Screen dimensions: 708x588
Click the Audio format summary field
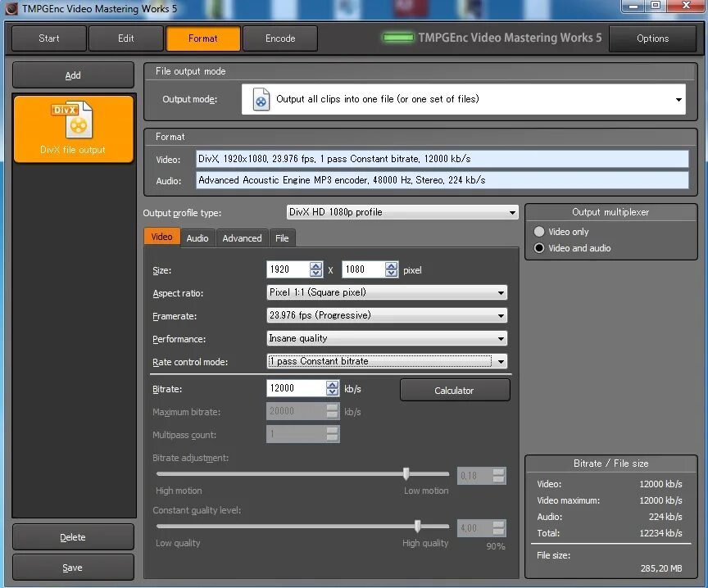pos(442,180)
